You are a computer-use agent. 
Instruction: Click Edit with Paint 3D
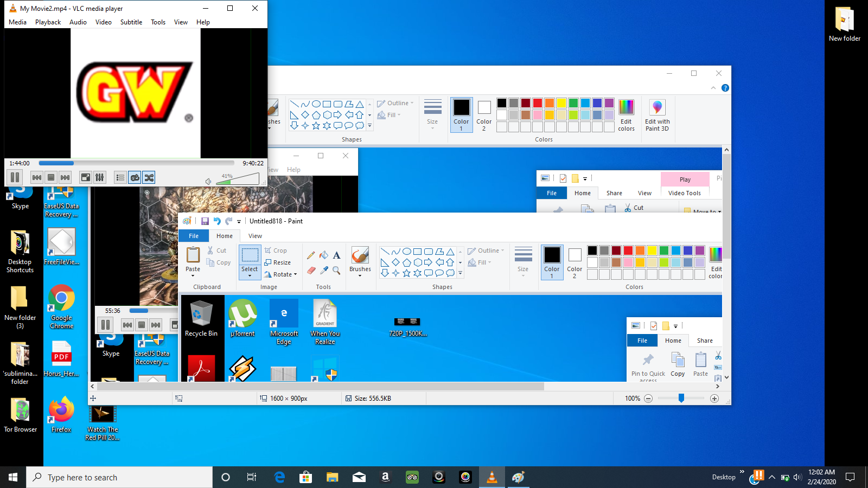point(657,115)
